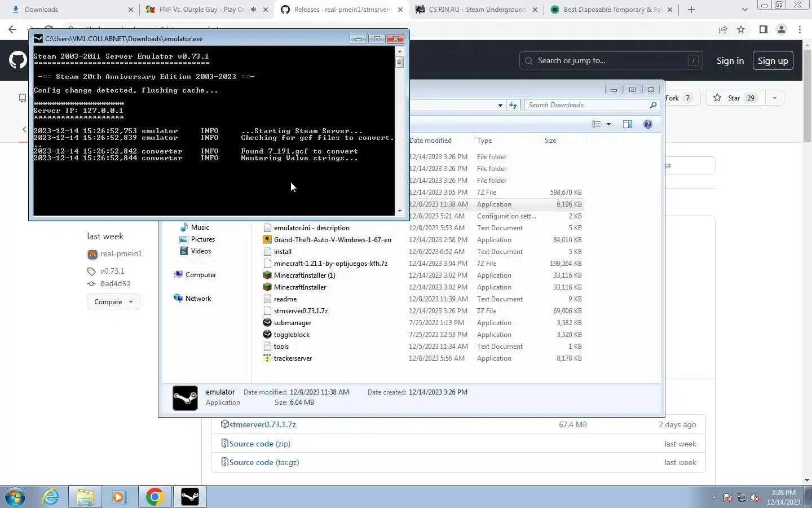The width and height of the screenshot is (812, 508).
Task: Switch to the Best Disposable Temporary tab
Action: pos(612,10)
